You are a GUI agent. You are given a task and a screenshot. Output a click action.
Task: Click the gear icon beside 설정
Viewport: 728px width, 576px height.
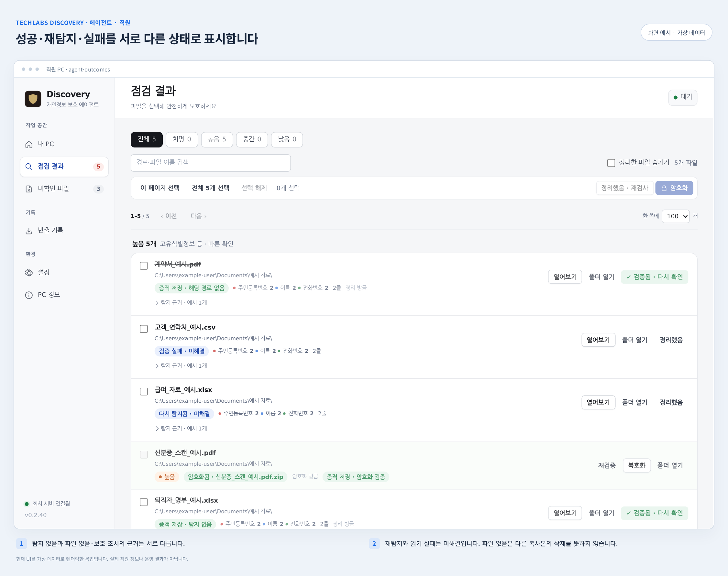29,273
